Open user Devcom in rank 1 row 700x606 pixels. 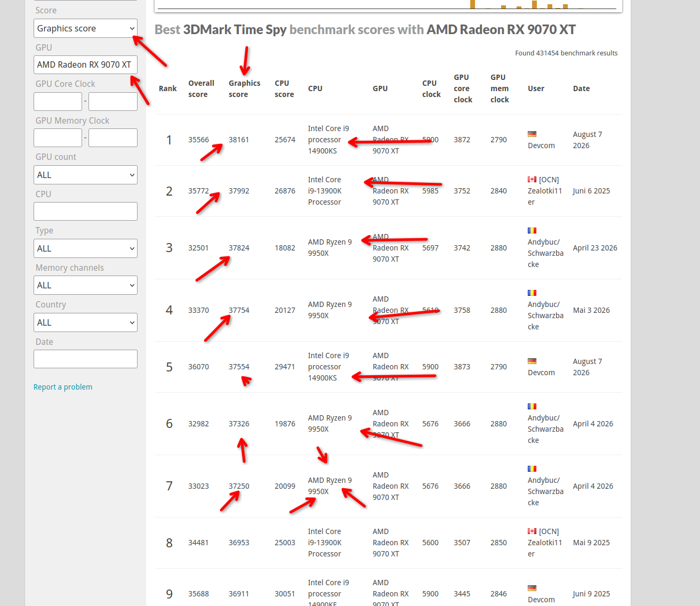(541, 146)
